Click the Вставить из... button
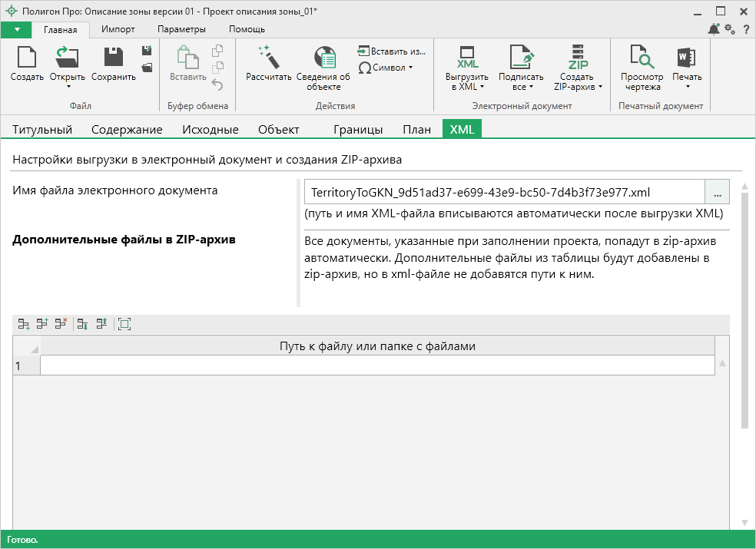This screenshot has height=549, width=756. click(x=392, y=51)
